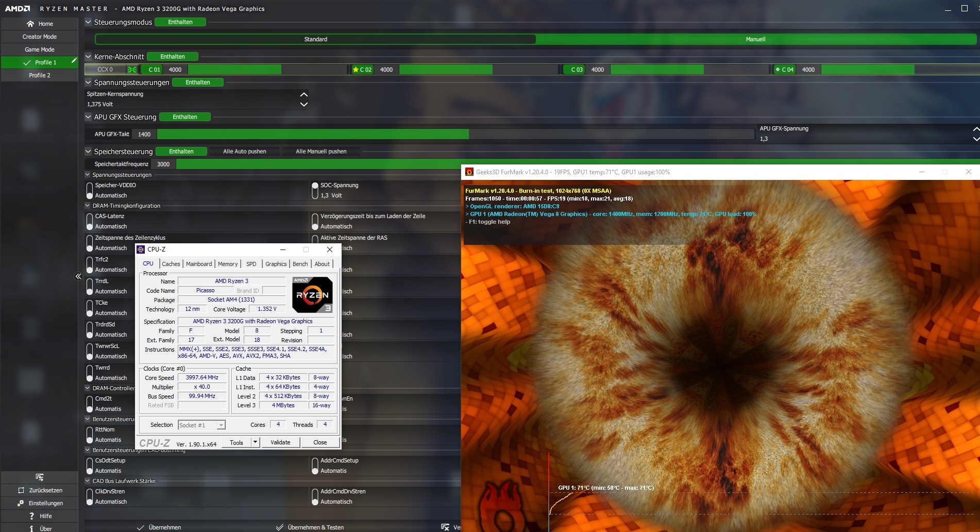980x532 pixels.
Task: Click APU GFX-Takt value field 1400
Action: pos(144,134)
